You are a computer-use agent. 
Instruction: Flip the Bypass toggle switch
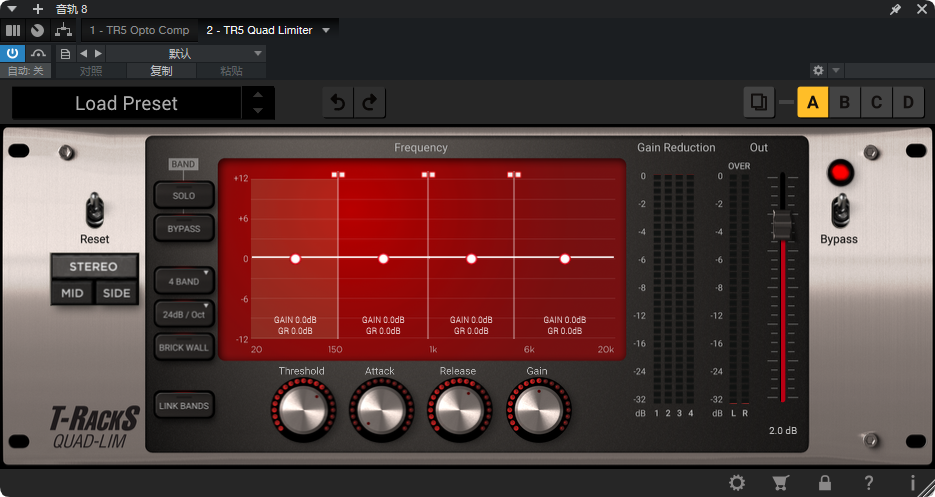[840, 211]
